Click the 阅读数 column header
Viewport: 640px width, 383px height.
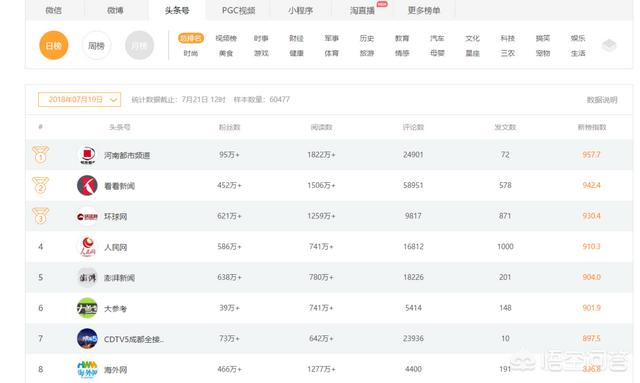321,127
